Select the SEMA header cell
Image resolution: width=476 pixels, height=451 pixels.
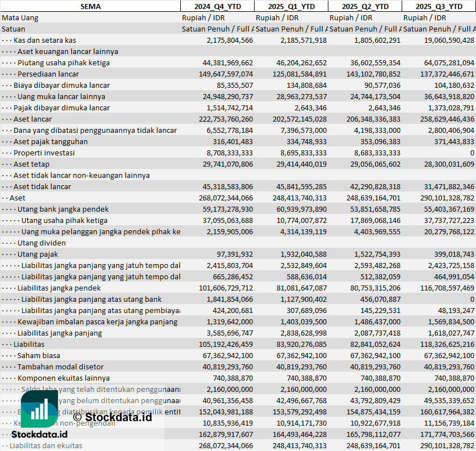point(91,6)
